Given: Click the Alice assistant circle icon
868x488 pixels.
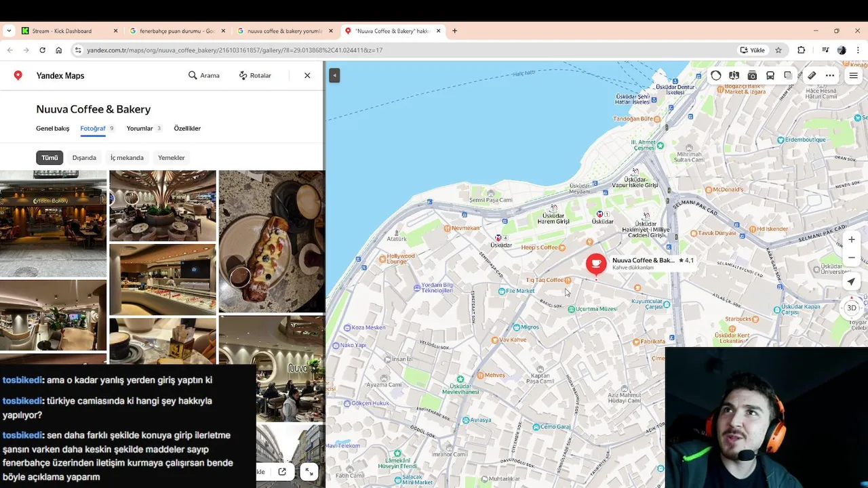Looking at the screenshot, I should pyautogui.click(x=716, y=75).
